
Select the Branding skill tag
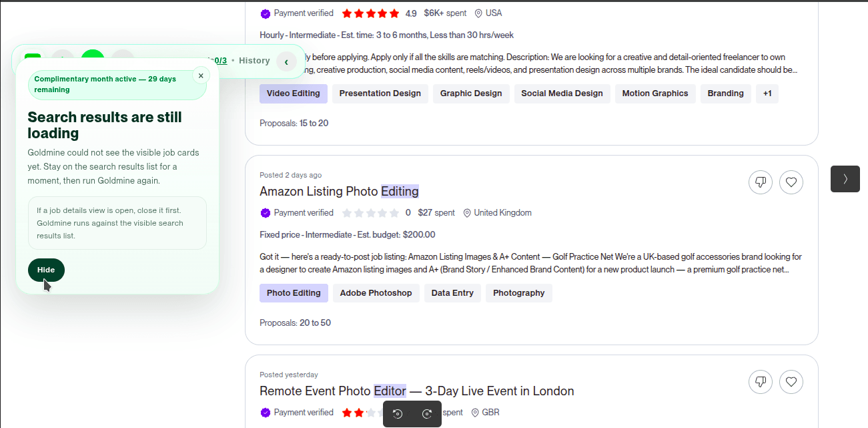coord(726,93)
